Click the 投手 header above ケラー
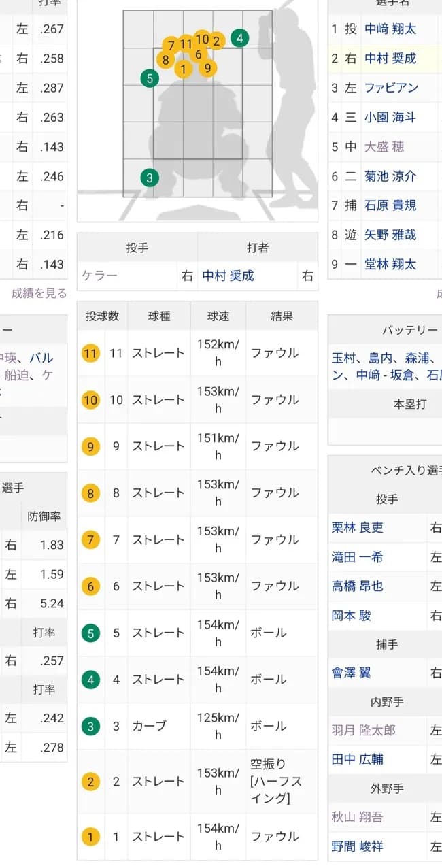 point(137,247)
